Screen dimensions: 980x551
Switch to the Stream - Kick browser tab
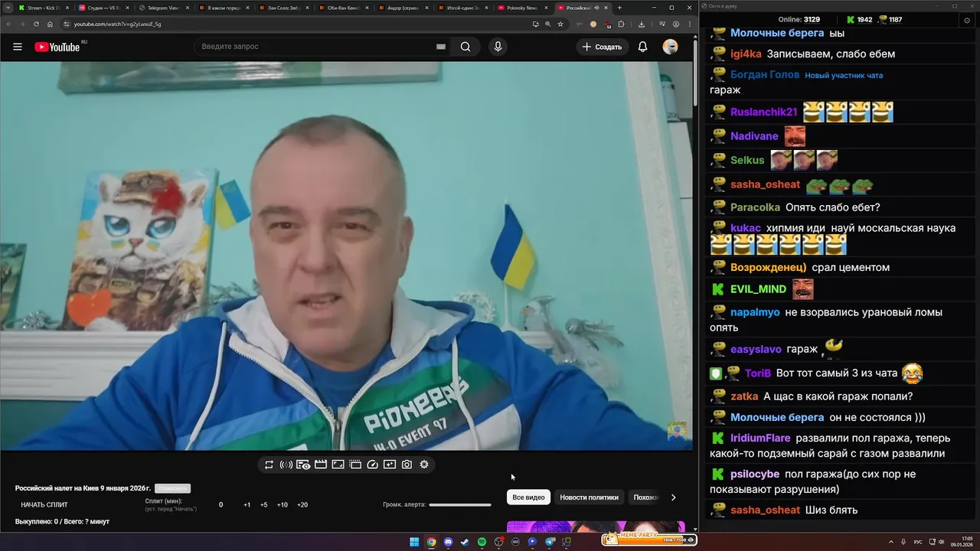(45, 8)
